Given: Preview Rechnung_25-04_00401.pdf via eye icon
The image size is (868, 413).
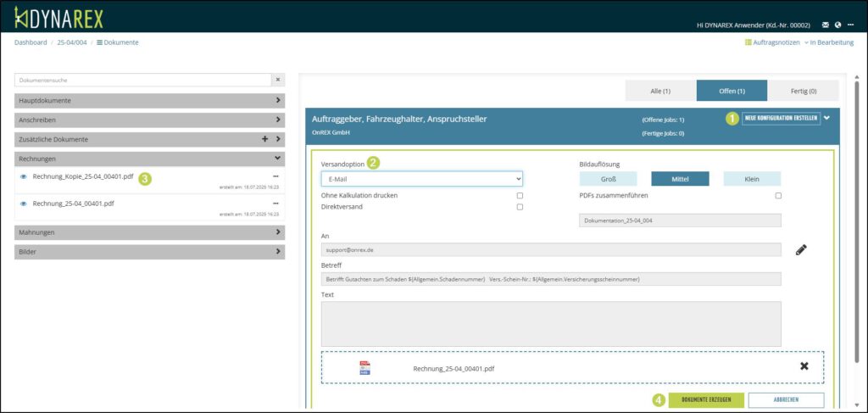Looking at the screenshot, I should pos(24,204).
